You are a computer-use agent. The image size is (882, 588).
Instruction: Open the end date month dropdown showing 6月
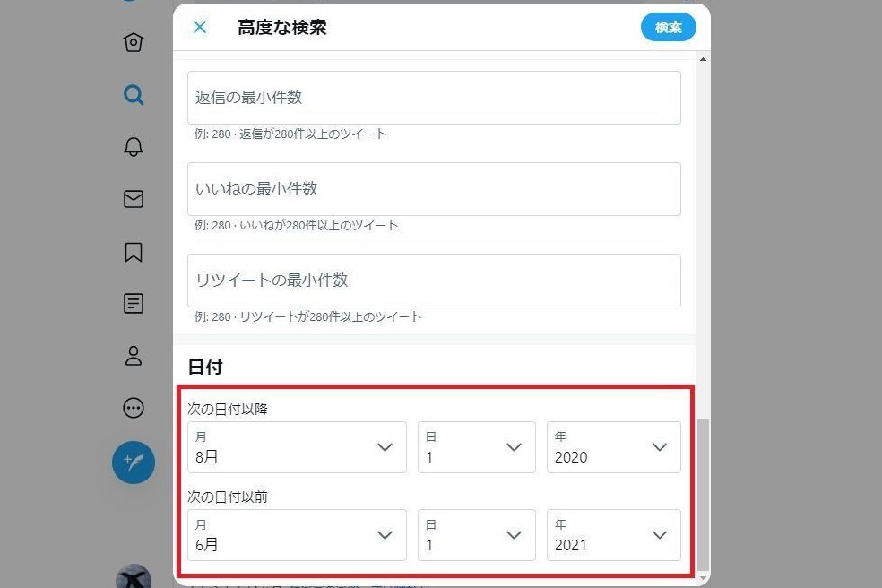click(297, 535)
